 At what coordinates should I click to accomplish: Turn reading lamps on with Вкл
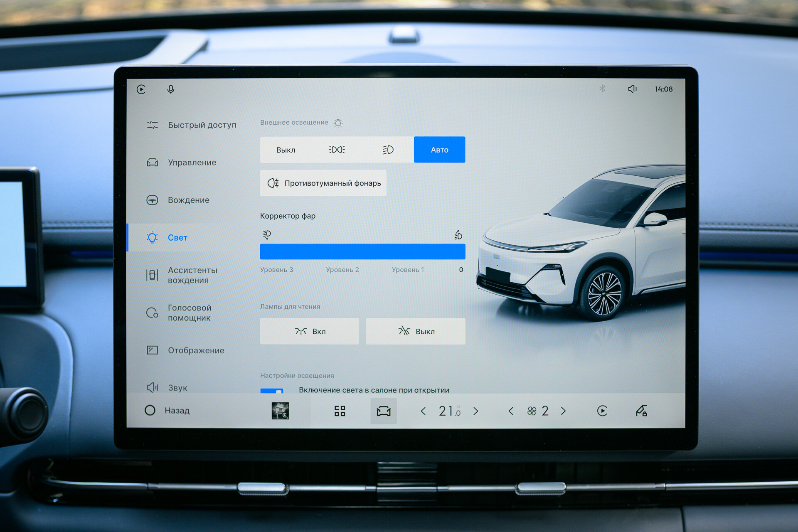[310, 331]
